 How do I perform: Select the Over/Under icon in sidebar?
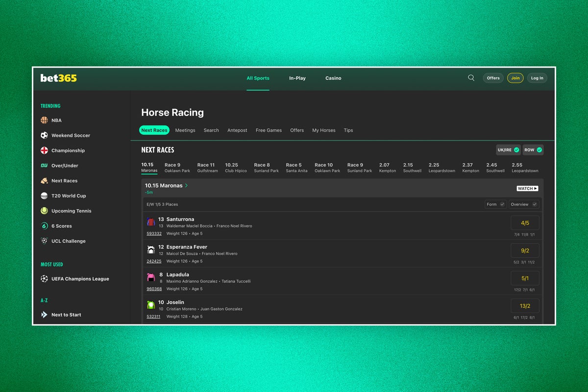coord(45,166)
